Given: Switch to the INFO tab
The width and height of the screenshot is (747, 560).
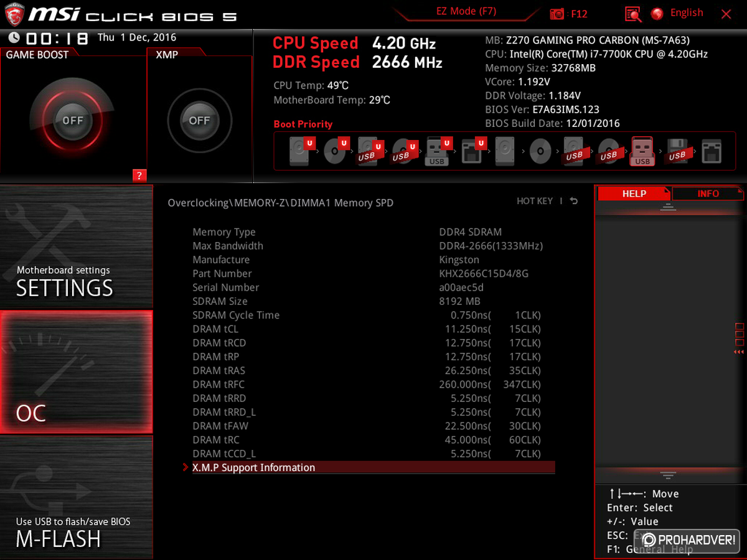Looking at the screenshot, I should [708, 194].
